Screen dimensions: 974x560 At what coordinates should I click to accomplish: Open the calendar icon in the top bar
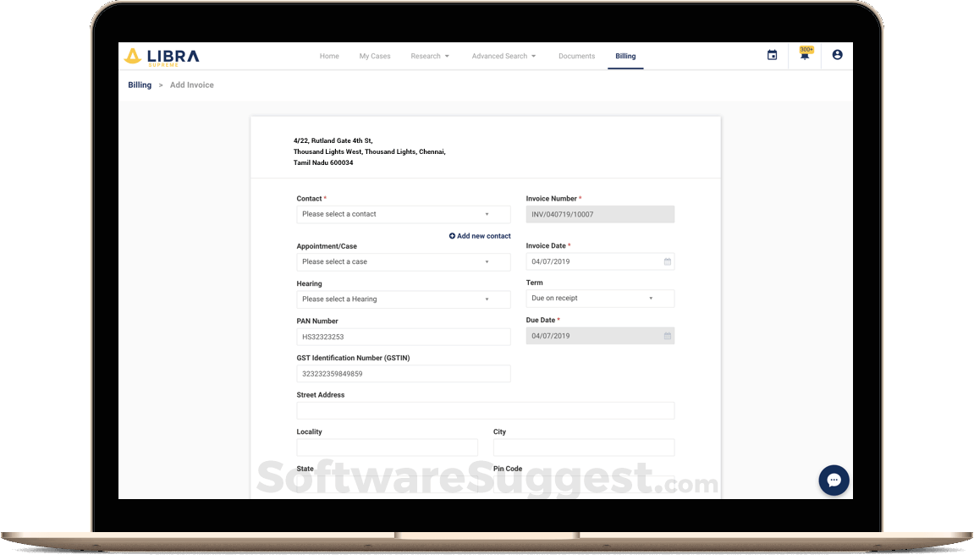(x=771, y=54)
